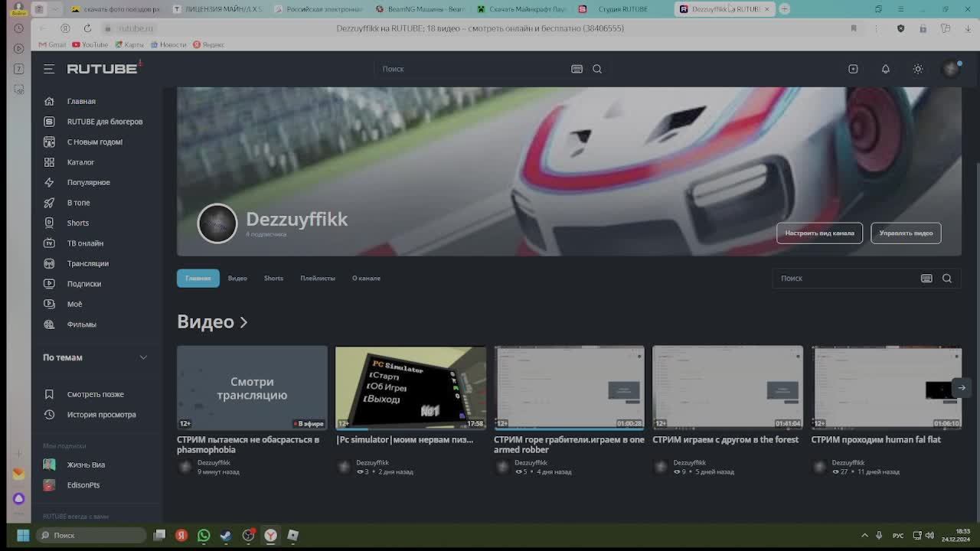The width and height of the screenshot is (980, 551).
Task: Open WhatsApp from the taskbar
Action: click(x=204, y=535)
